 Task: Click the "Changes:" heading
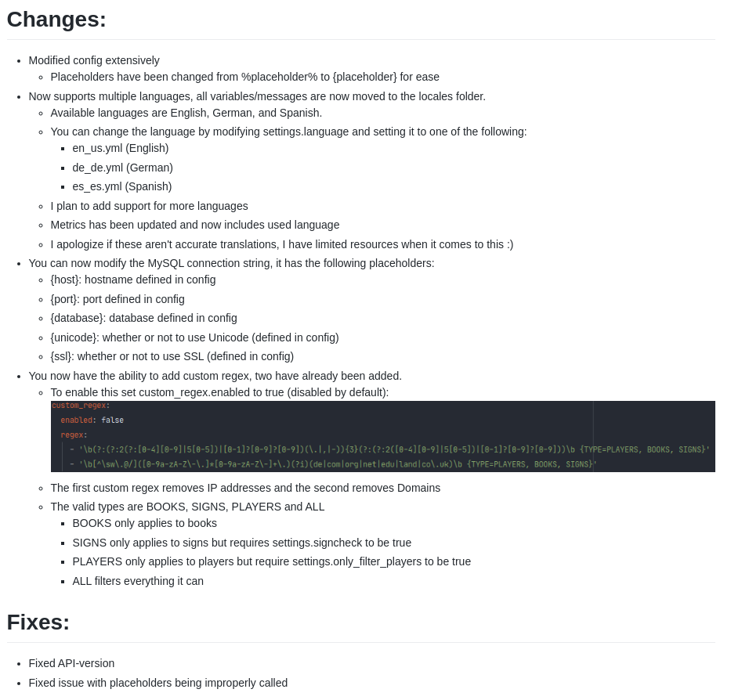tap(56, 20)
